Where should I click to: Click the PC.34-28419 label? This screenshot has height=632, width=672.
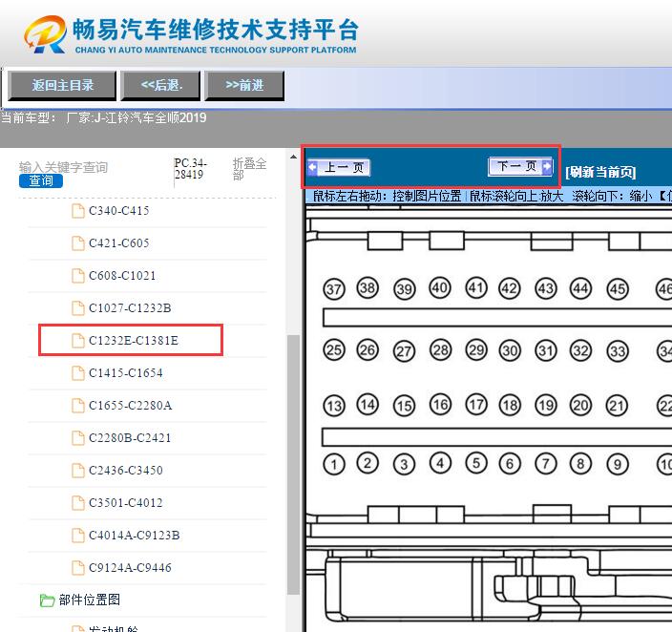[190, 169]
